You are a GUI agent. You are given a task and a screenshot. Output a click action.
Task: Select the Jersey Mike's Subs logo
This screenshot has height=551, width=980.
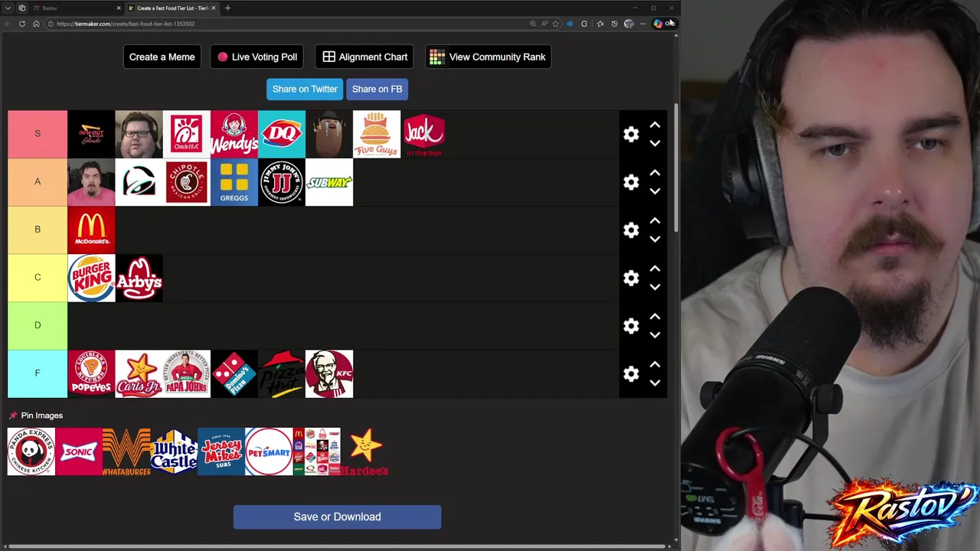[221, 452]
